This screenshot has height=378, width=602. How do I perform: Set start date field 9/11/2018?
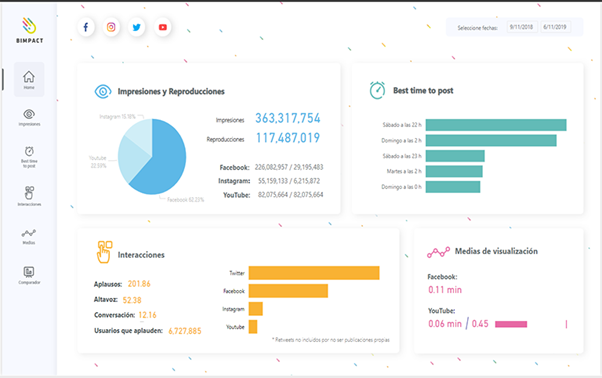coord(521,27)
